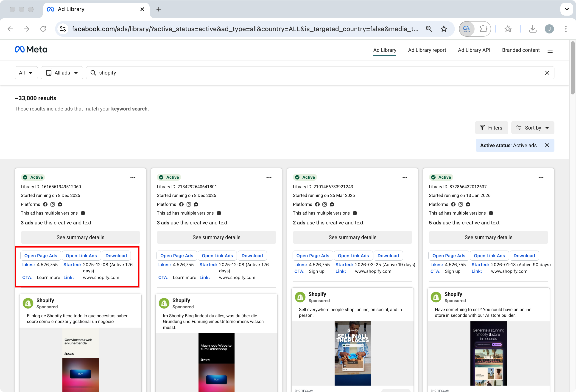Clear the shopify search query
Viewport: 576px width, 392px height.
[547, 73]
